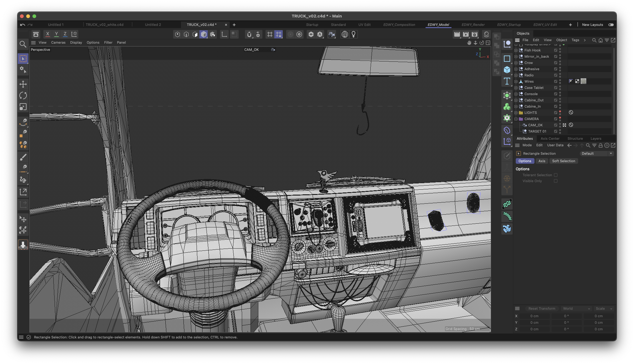Toggle the X axis lock icon
This screenshot has width=634, height=364.
click(x=47, y=34)
